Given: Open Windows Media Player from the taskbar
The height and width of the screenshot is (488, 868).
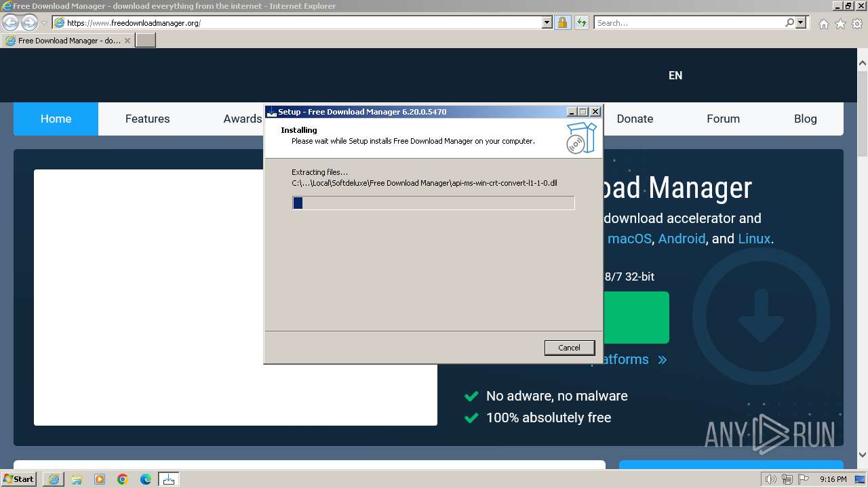Looking at the screenshot, I should [100, 479].
